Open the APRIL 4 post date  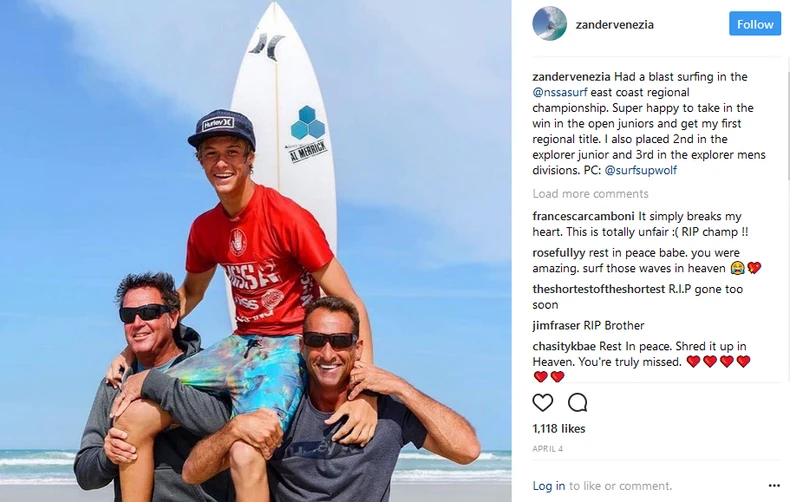pyautogui.click(x=548, y=449)
